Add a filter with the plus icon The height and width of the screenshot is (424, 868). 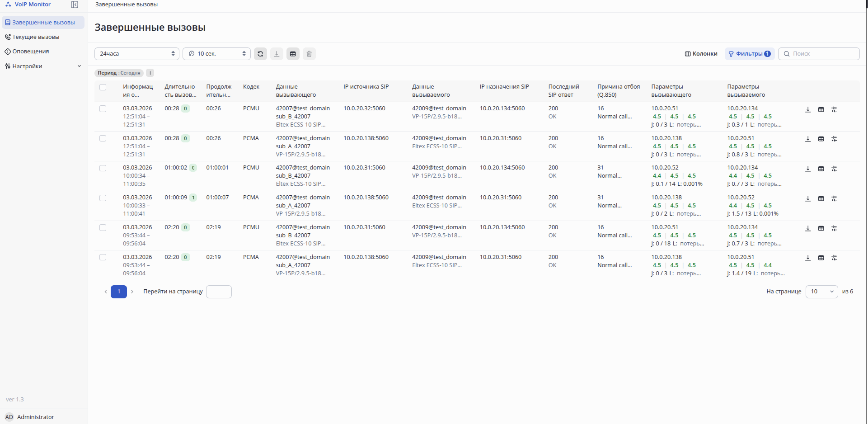(x=150, y=73)
